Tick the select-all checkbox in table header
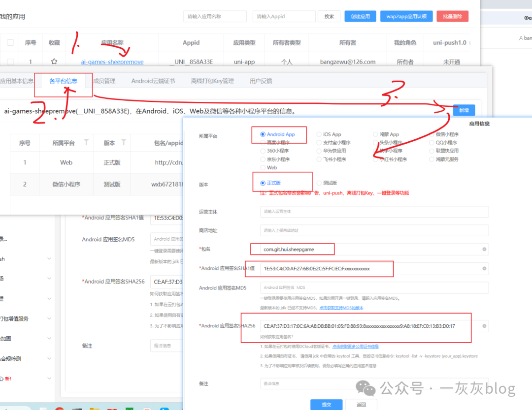The width and height of the screenshot is (532, 410). 10,43
